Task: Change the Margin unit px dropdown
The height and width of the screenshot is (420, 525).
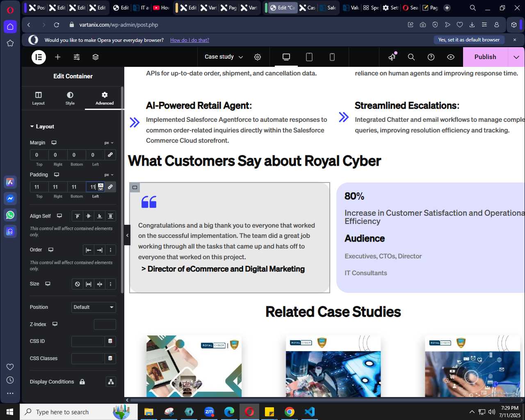Action: [x=109, y=143]
